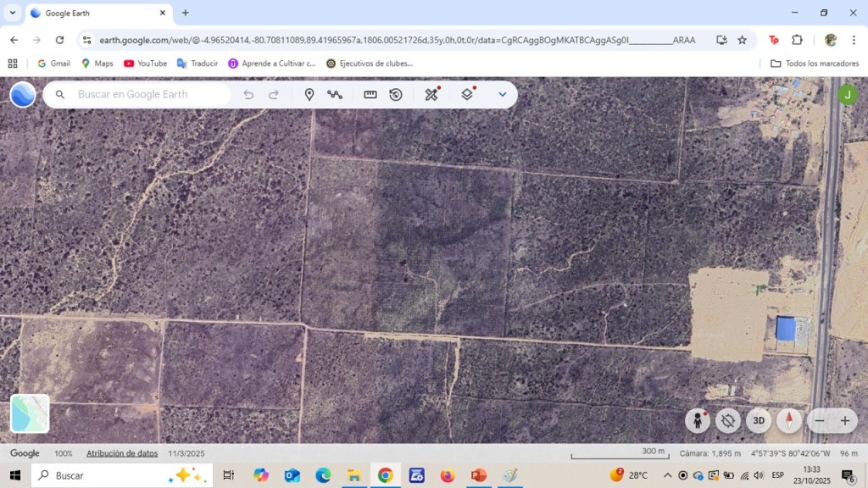Expand the toolbar chevron dropdown

pyautogui.click(x=503, y=94)
